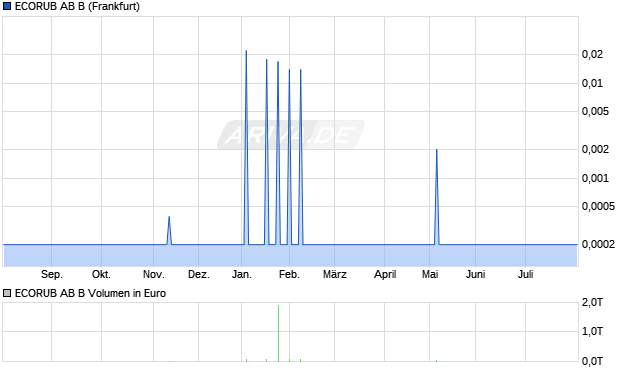The image size is (620, 371).
Task: Click the 0,0005 price axis value
Action: coord(598,206)
